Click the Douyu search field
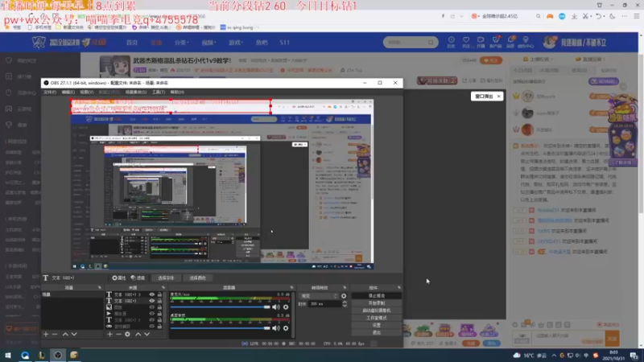Viewport: 644px width, 362px height. click(411, 43)
